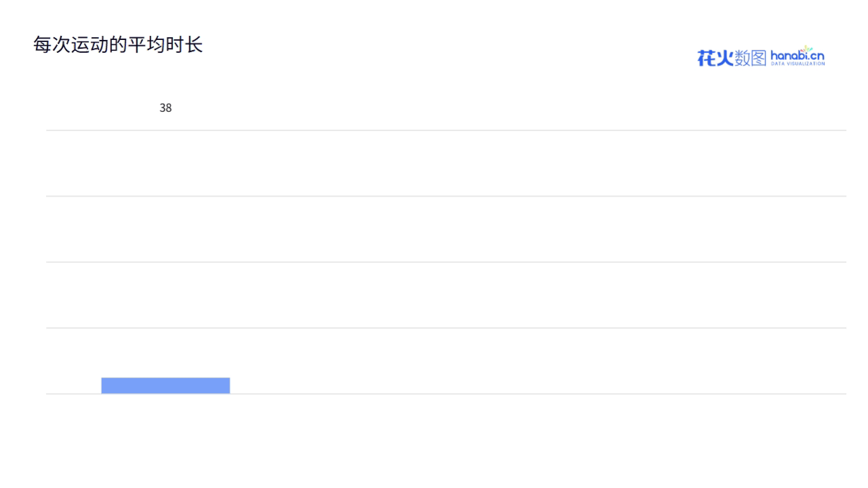Select the blue bar in the chart
This screenshot has height=488, width=868.
click(165, 385)
